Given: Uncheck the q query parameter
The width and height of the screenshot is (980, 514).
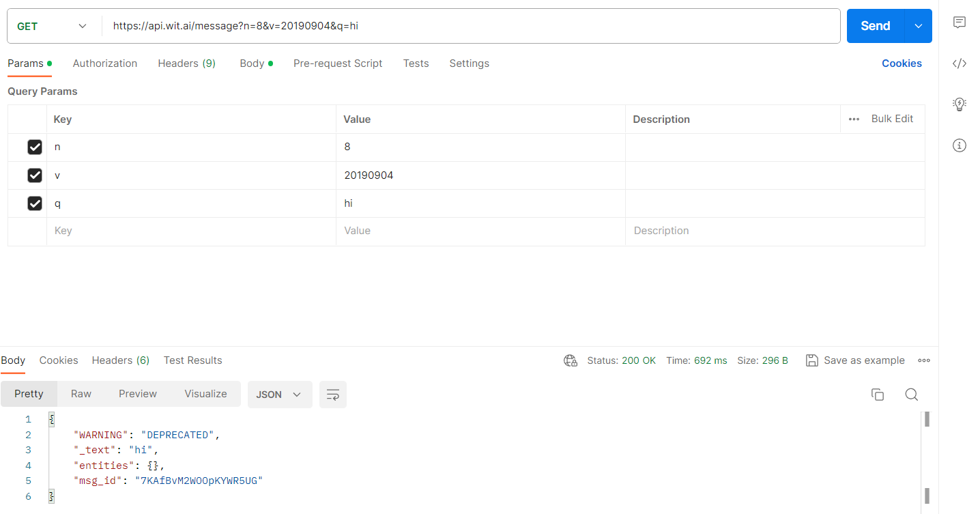Looking at the screenshot, I should point(35,203).
